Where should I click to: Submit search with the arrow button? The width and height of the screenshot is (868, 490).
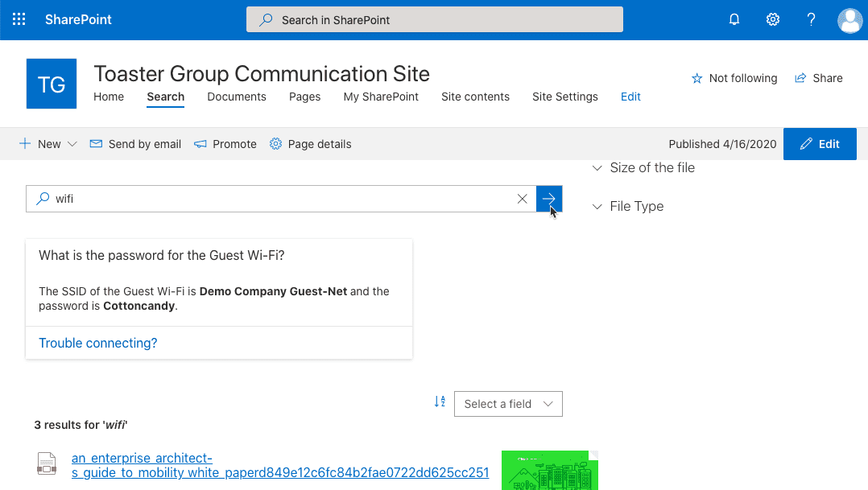(549, 199)
